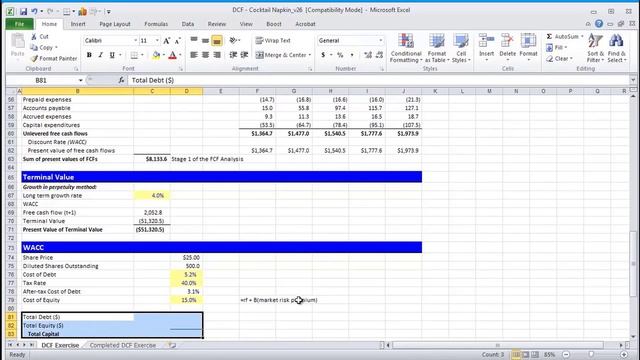Screen dimensions: 640x360
Task: Toggle Underline formatting
Action: 112,55
